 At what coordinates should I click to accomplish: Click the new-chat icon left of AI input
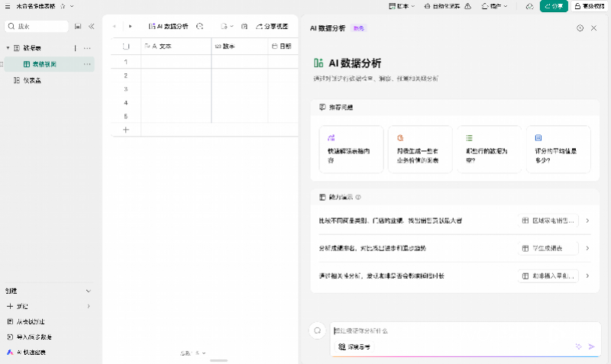[x=316, y=331]
